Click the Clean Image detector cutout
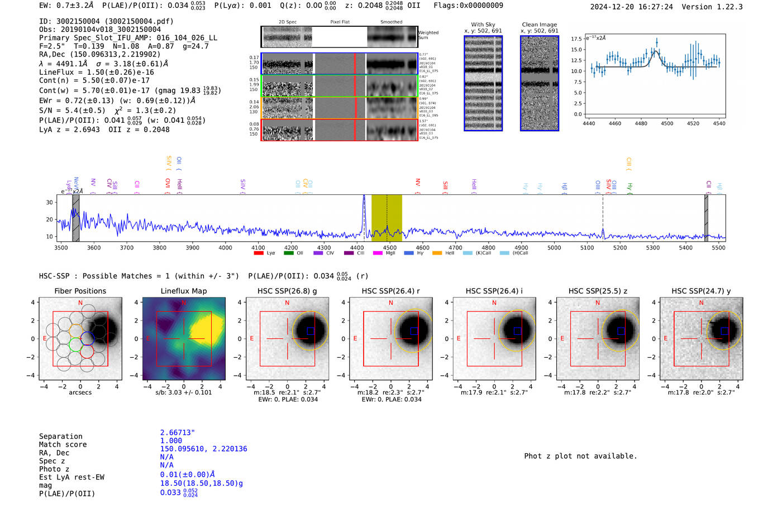Viewport: 782px width, 532px height. pos(540,83)
